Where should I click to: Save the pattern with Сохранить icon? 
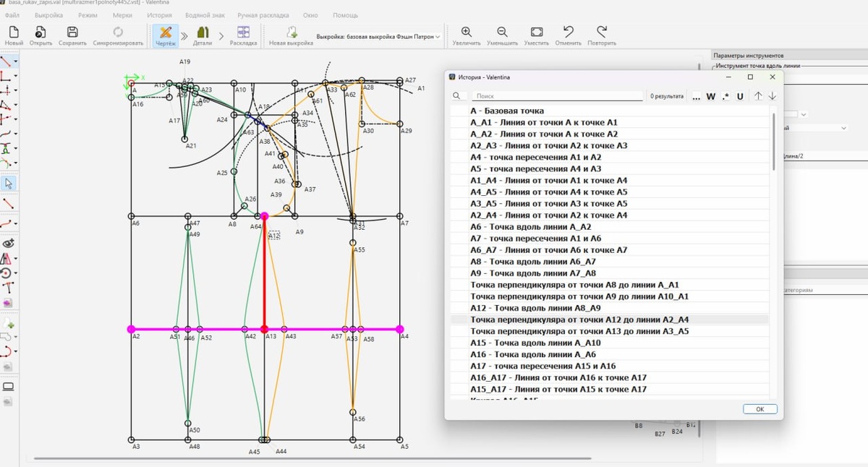pyautogui.click(x=72, y=33)
